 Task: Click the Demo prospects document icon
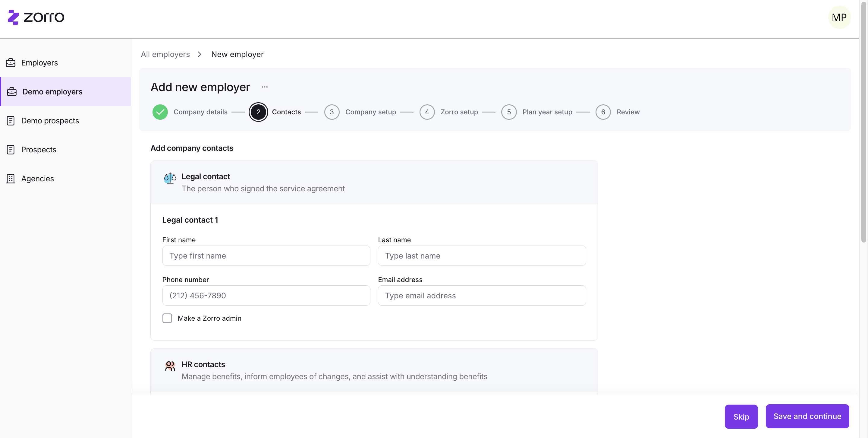[11, 121]
